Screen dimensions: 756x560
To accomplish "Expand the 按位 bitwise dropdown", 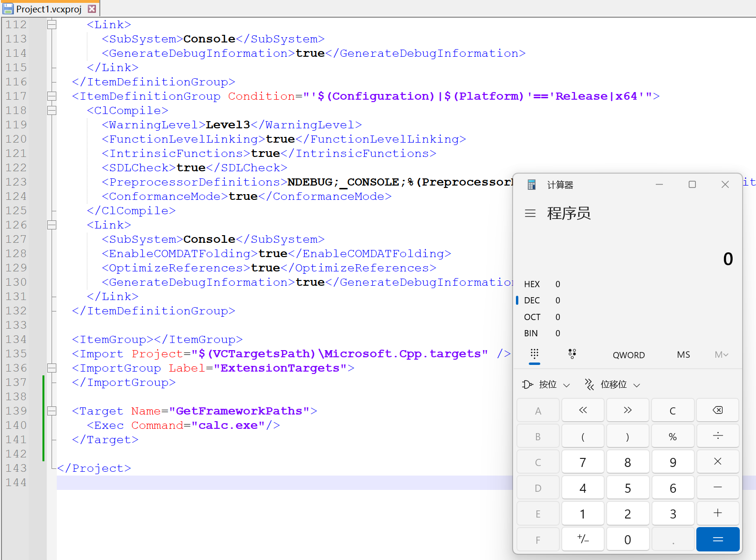I will click(546, 384).
